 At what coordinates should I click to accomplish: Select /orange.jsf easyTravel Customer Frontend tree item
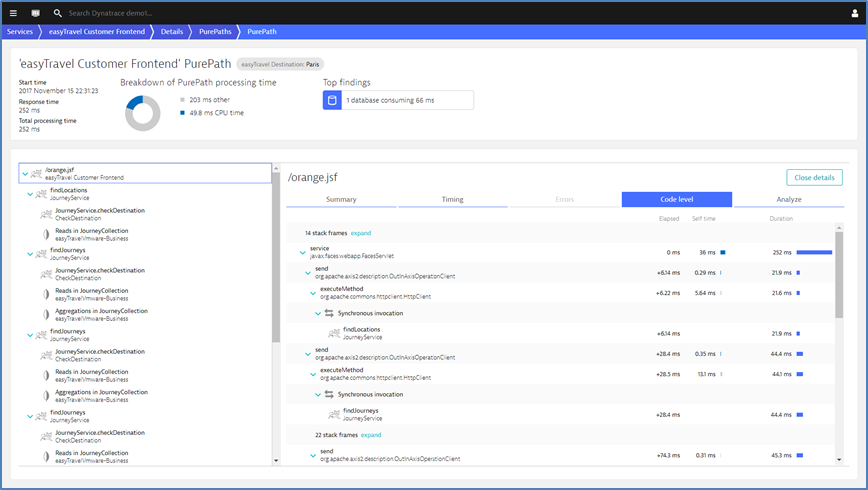[x=145, y=173]
